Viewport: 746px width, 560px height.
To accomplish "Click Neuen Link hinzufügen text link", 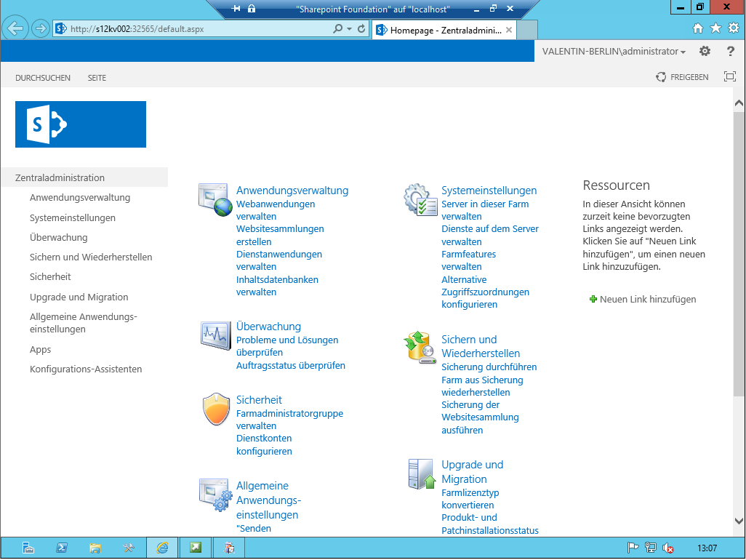I will click(648, 299).
